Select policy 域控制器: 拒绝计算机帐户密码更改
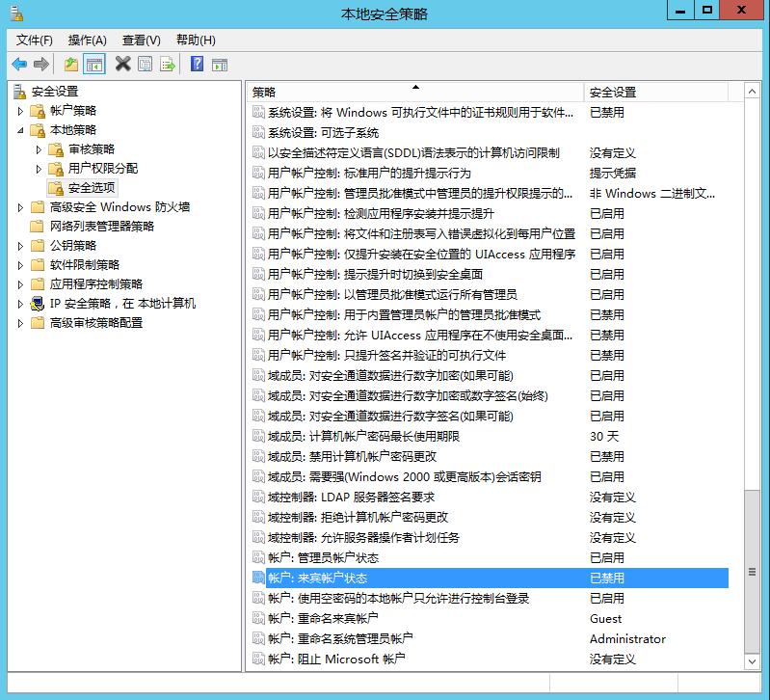Image resolution: width=770 pixels, height=700 pixels. click(358, 517)
